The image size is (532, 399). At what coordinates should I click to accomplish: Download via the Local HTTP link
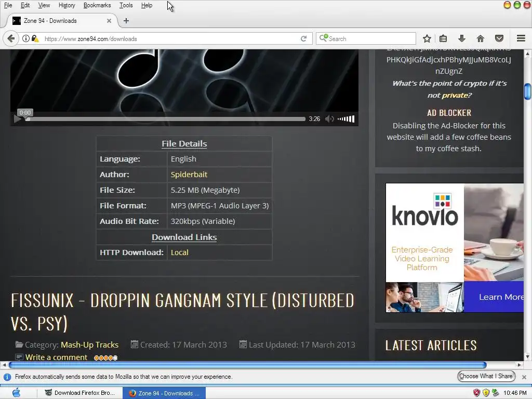(179, 252)
